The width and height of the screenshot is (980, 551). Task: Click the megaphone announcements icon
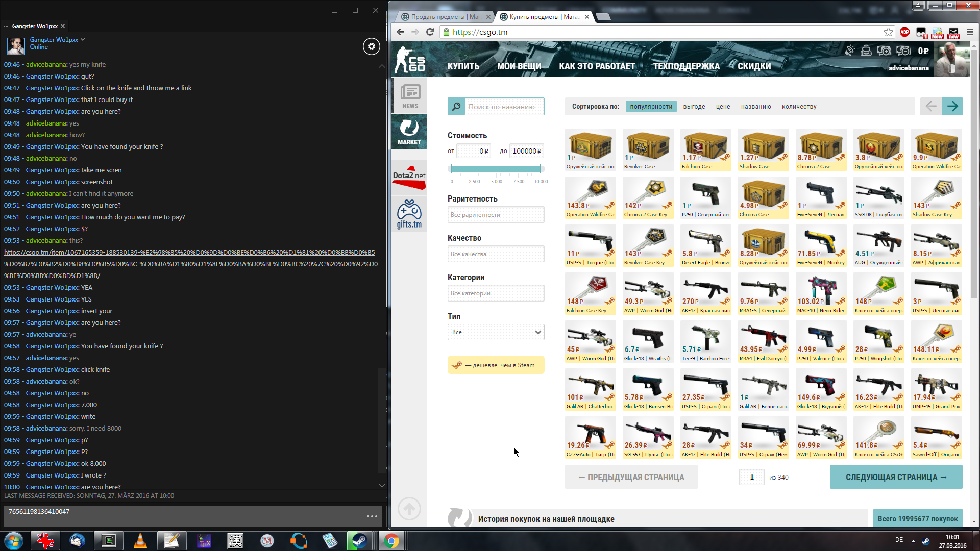click(x=849, y=51)
